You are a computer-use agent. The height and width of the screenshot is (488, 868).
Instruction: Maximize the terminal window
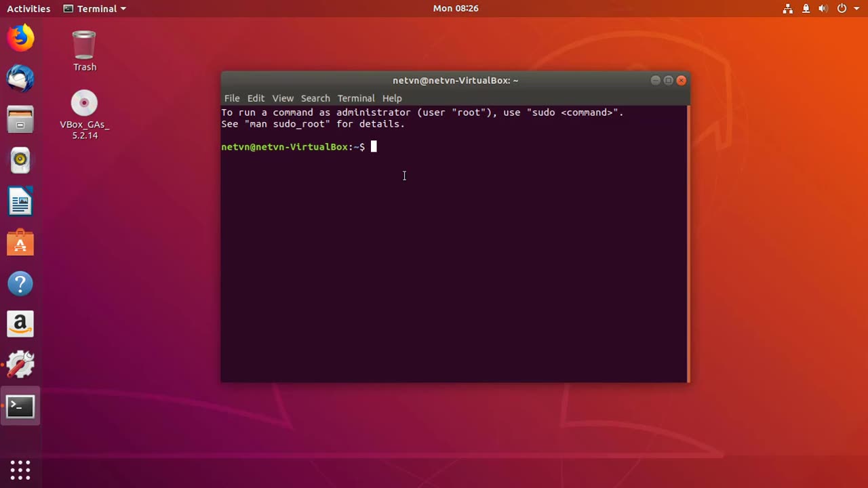point(668,80)
